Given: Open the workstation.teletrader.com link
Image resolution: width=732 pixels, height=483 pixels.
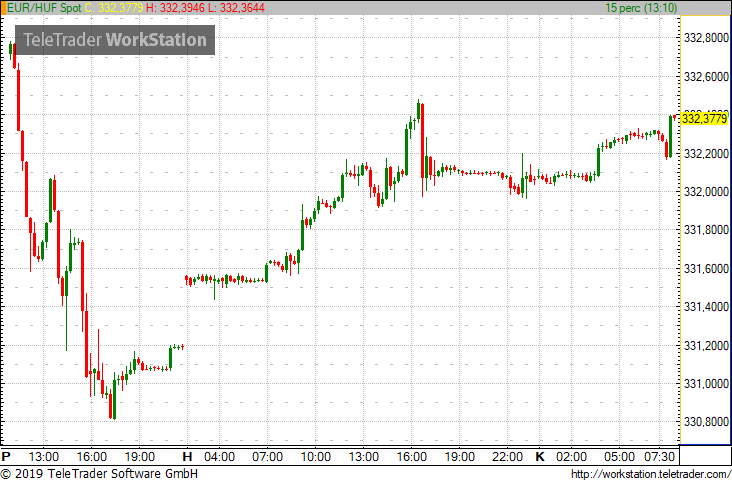Looking at the screenshot, I should click(651, 474).
